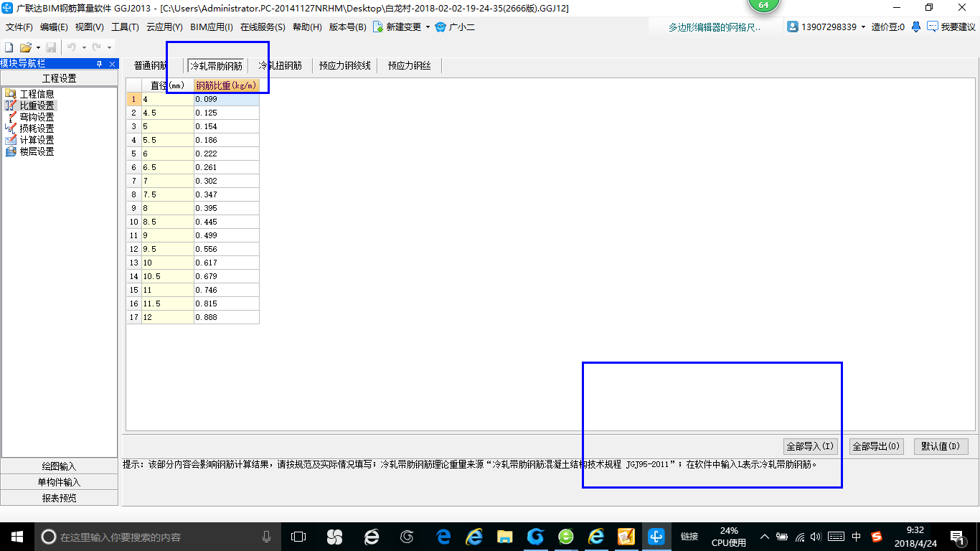Open Task View on the taskbar
Image resolution: width=980 pixels, height=551 pixels.
298,537
